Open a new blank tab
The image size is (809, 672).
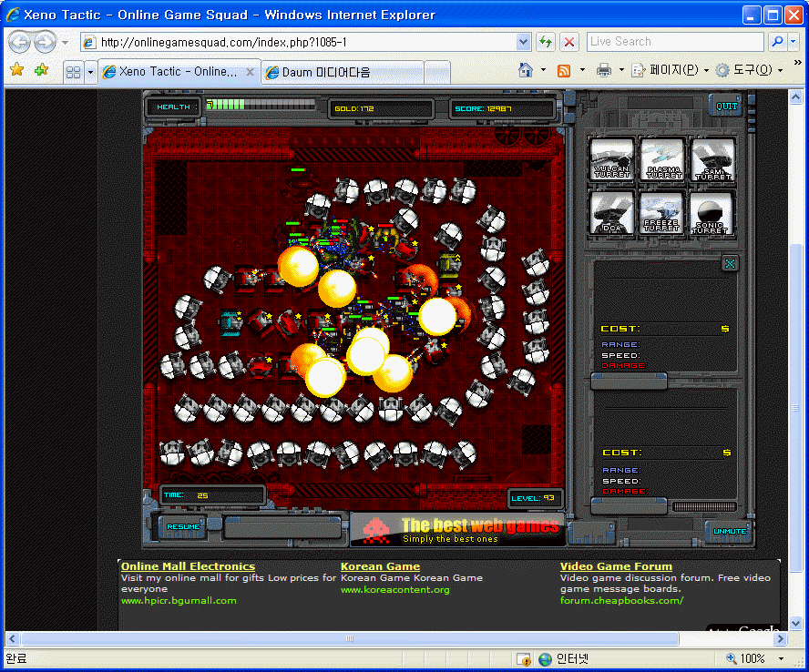(436, 72)
